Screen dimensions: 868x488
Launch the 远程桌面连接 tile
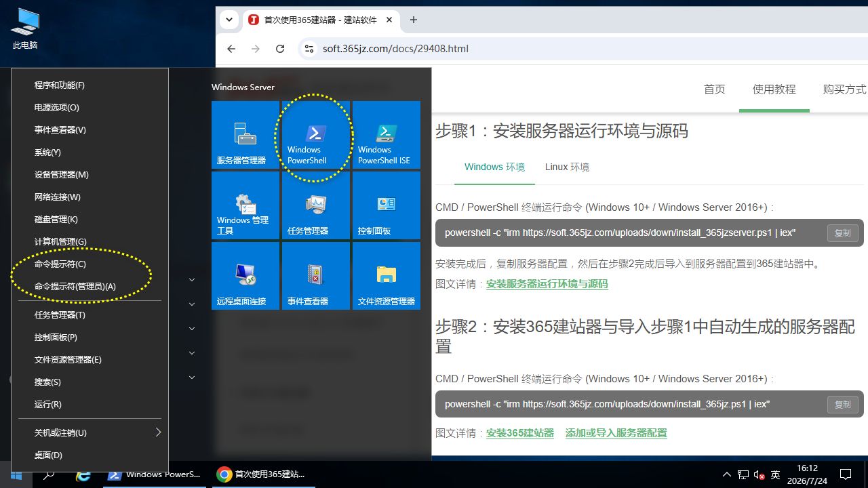(x=245, y=276)
